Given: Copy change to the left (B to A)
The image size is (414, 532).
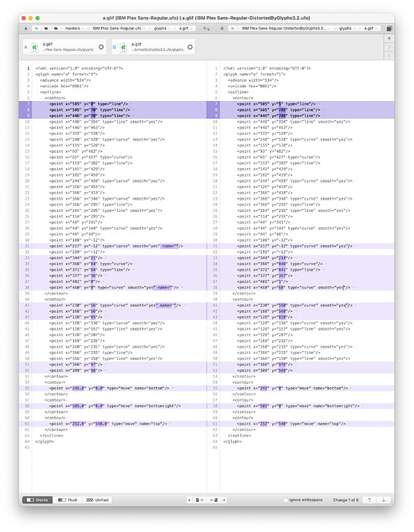Looking at the screenshot, I should [x=214, y=500].
